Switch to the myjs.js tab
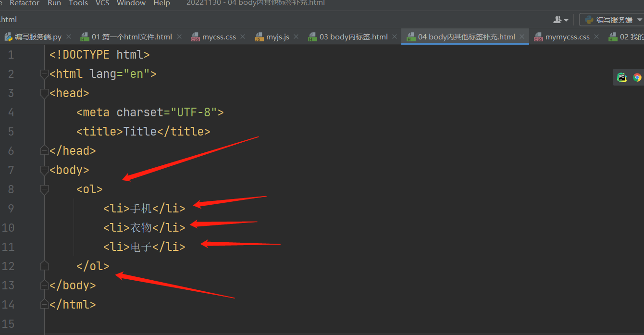The width and height of the screenshot is (644, 335). (x=278, y=37)
